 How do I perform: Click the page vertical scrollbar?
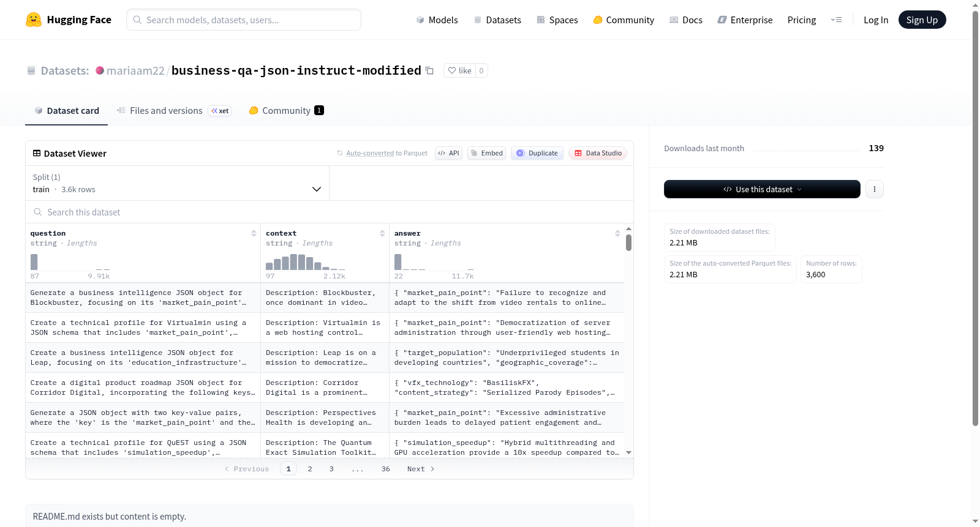pyautogui.click(x=975, y=217)
